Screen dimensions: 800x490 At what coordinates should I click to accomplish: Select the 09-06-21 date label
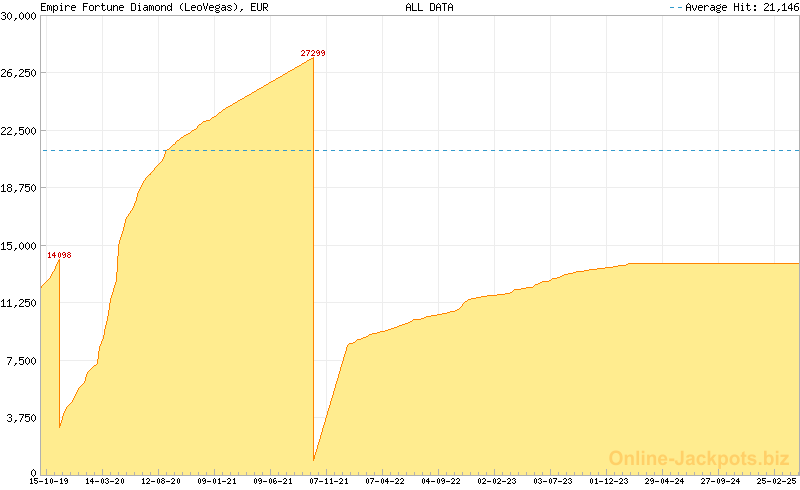coord(273,481)
